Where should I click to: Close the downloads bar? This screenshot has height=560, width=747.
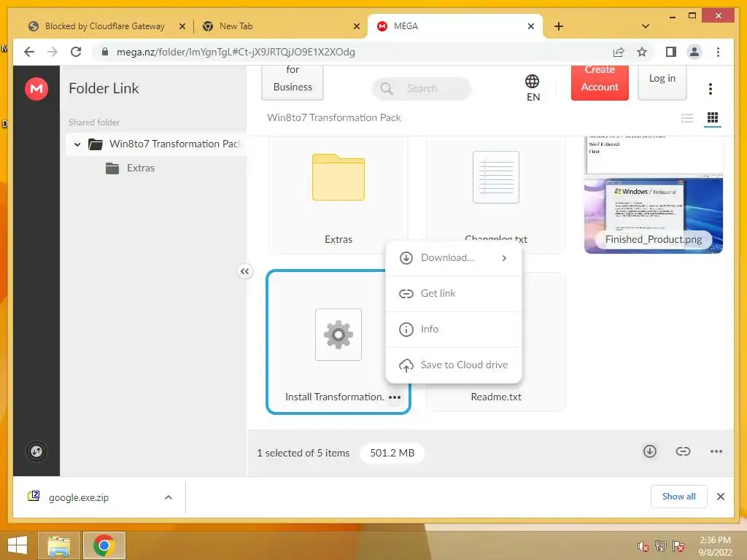(720, 497)
